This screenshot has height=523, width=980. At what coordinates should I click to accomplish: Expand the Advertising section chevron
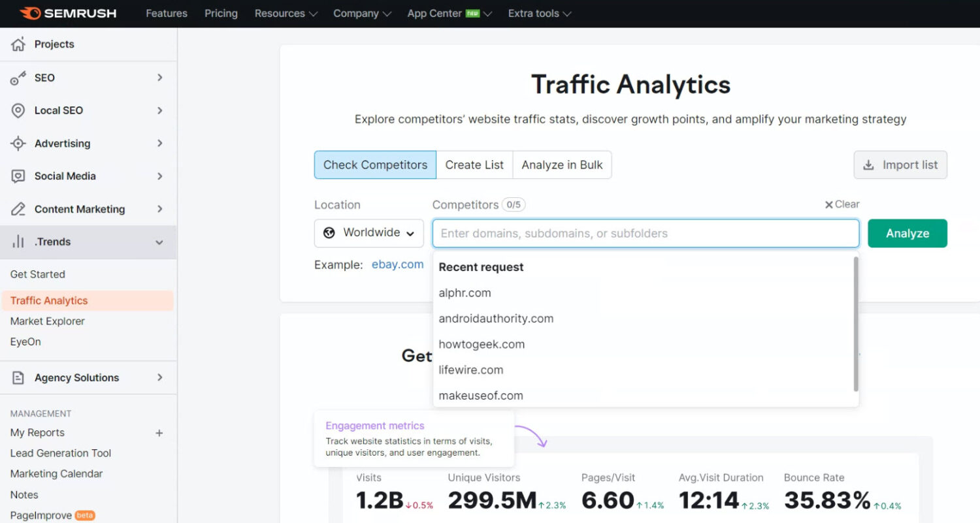159,144
